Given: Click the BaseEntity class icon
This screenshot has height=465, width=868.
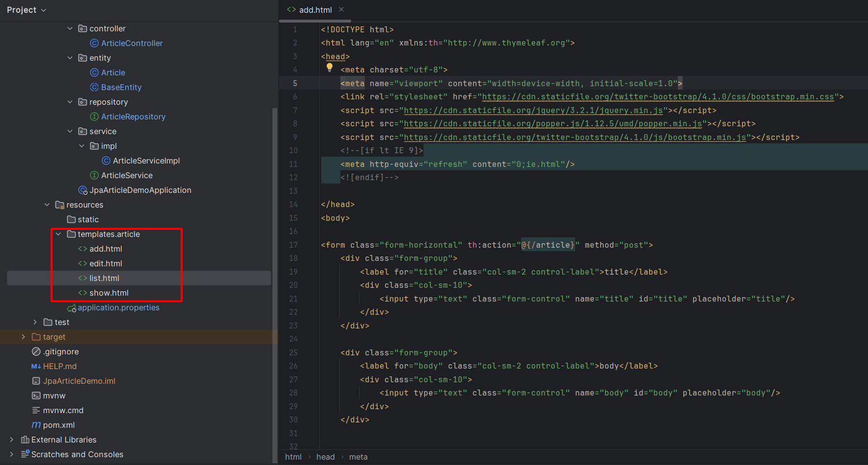Looking at the screenshot, I should (94, 87).
